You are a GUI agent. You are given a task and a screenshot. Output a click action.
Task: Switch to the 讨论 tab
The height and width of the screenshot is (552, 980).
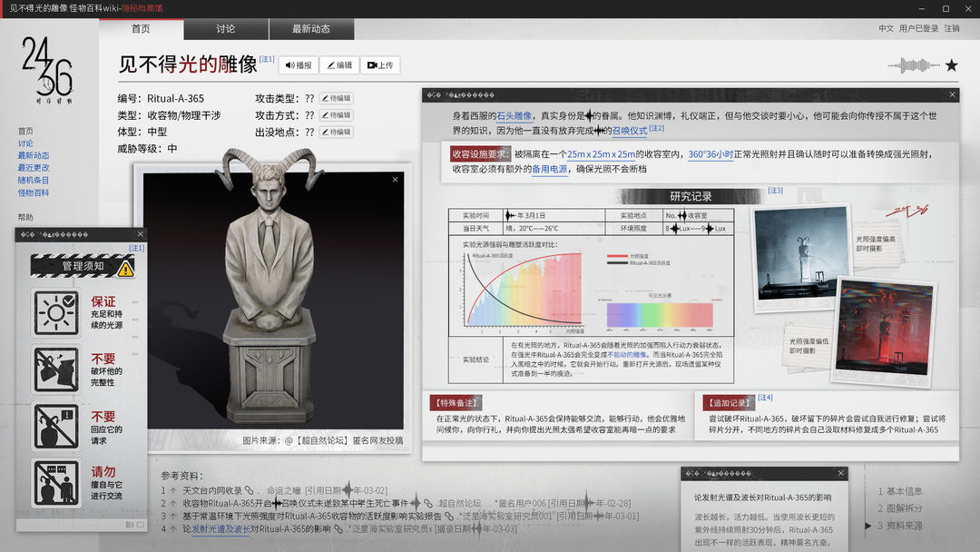click(x=226, y=29)
